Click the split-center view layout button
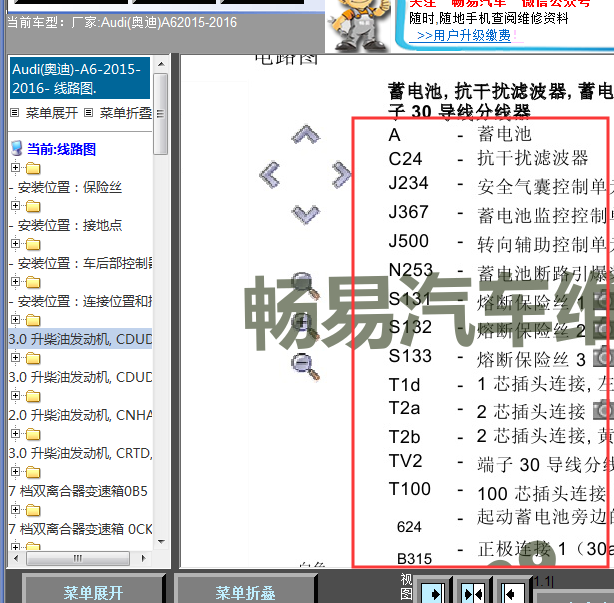 473,592
